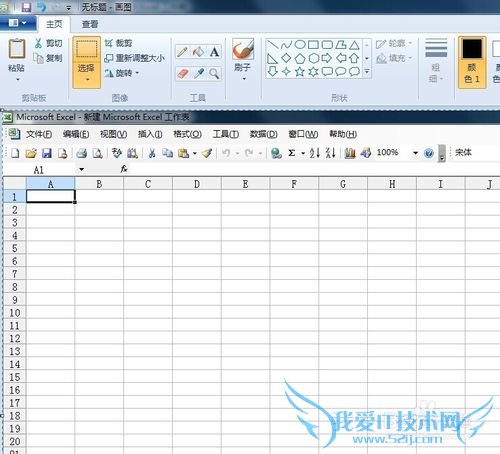Image resolution: width=500 pixels, height=454 pixels.
Task: Click the Open folder icon in Excel toolbar
Action: [x=31, y=153]
